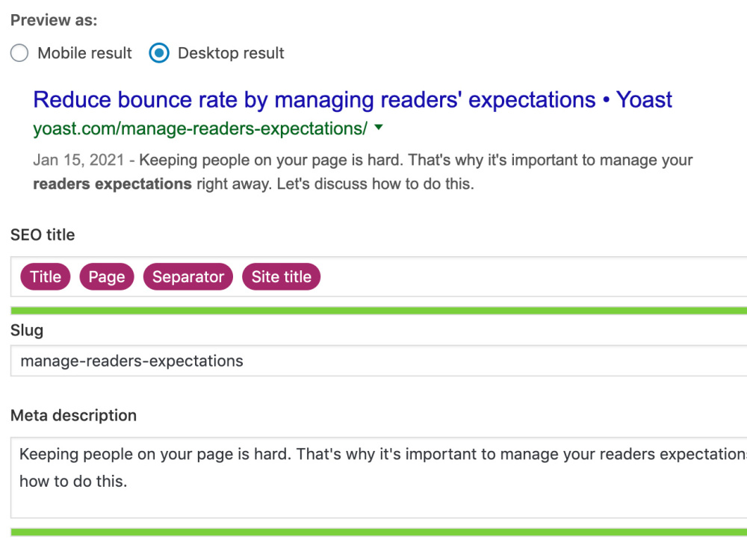Click the Page variable tag
The image size is (747, 560).
pos(107,277)
